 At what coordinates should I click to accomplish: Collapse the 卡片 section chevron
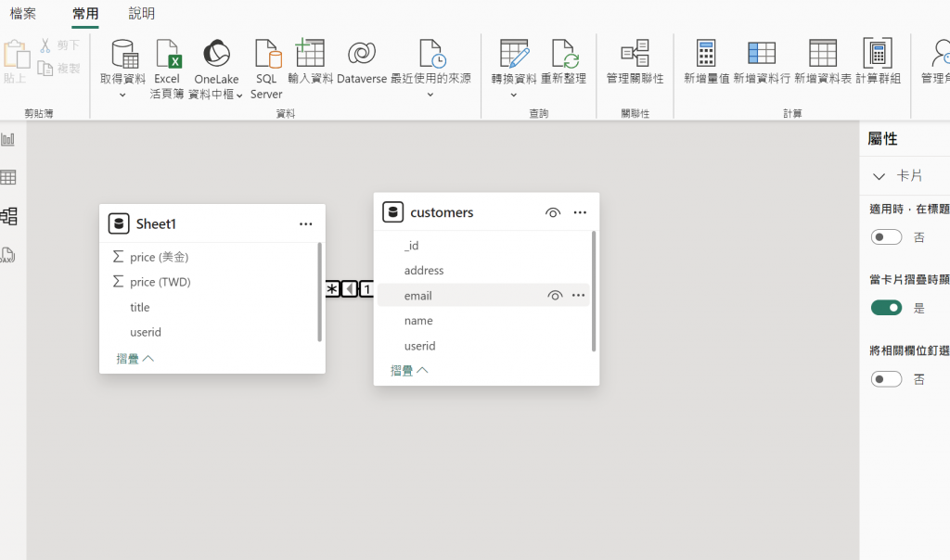(x=879, y=176)
